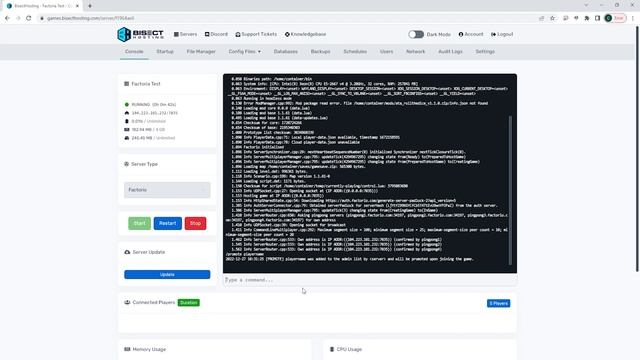Image resolution: width=640 pixels, height=360 pixels.
Task: Click the red Stop button
Action: tap(195, 223)
